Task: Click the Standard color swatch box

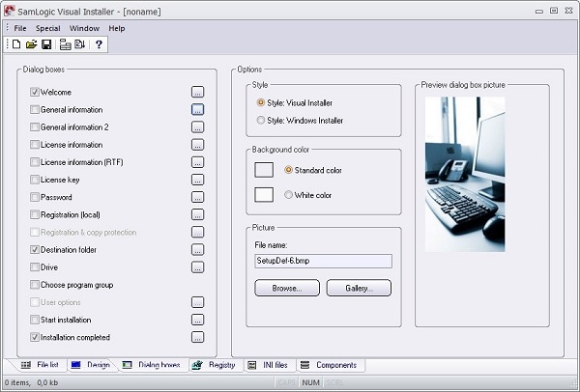Action: [264, 170]
